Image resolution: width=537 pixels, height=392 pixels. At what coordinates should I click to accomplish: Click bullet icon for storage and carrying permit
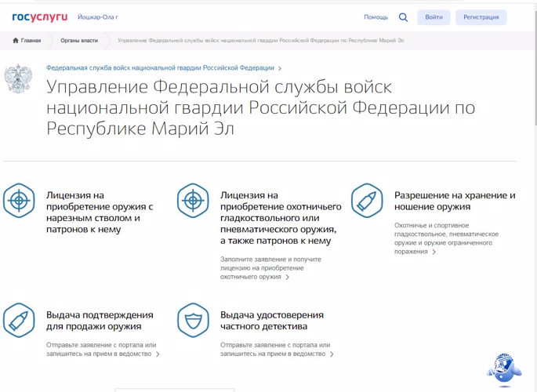click(x=367, y=200)
